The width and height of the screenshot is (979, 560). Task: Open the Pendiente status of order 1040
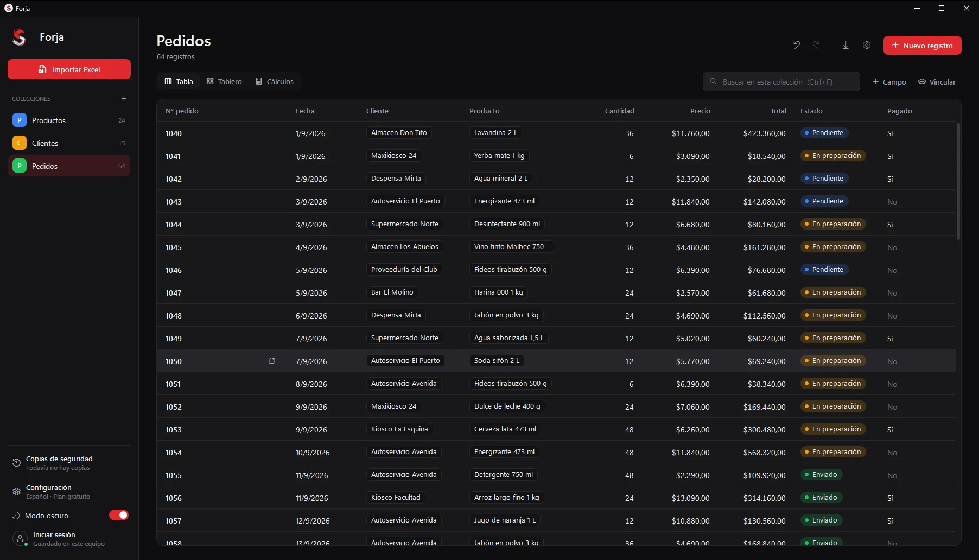pyautogui.click(x=824, y=133)
